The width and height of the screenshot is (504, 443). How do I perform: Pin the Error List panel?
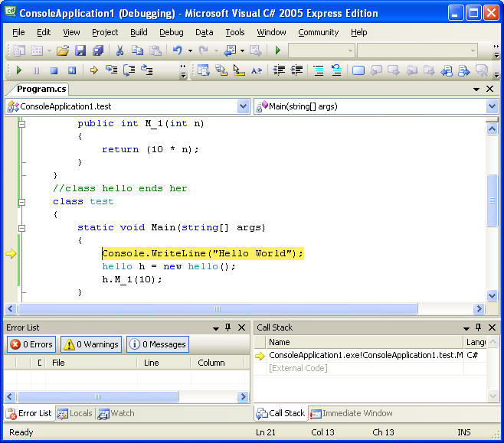pos(227,327)
